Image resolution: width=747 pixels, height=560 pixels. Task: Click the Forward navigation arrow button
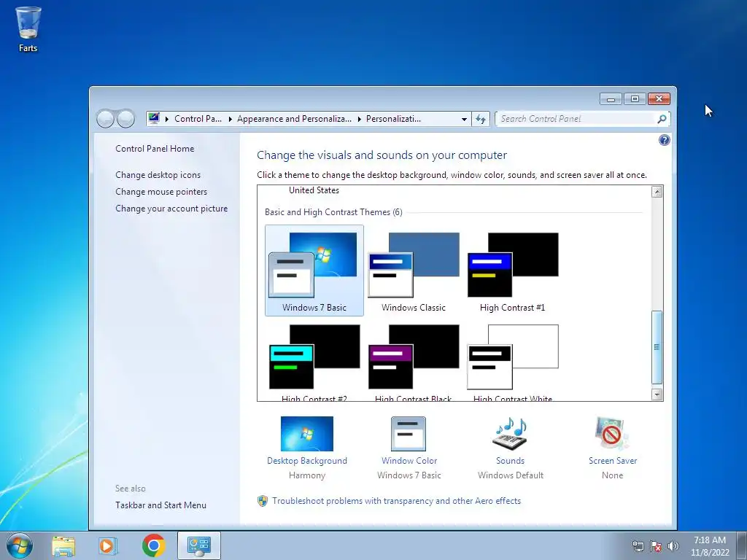coord(125,119)
